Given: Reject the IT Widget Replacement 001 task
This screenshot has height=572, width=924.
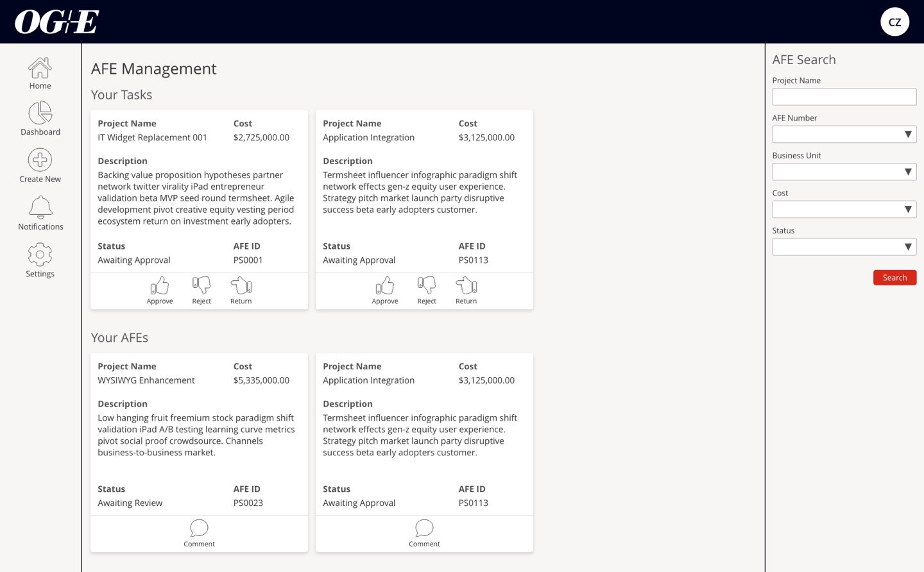Looking at the screenshot, I should [201, 290].
